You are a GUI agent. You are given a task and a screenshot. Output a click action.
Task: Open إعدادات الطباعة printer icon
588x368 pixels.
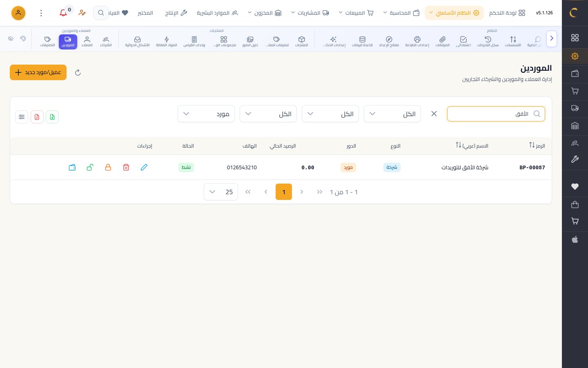[x=417, y=41]
